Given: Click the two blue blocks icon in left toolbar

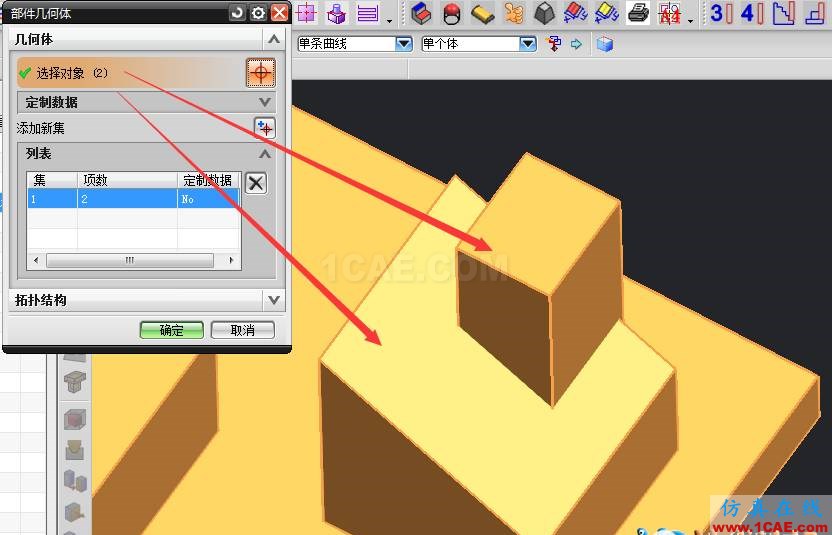Looking at the screenshot, I should coord(75,481).
